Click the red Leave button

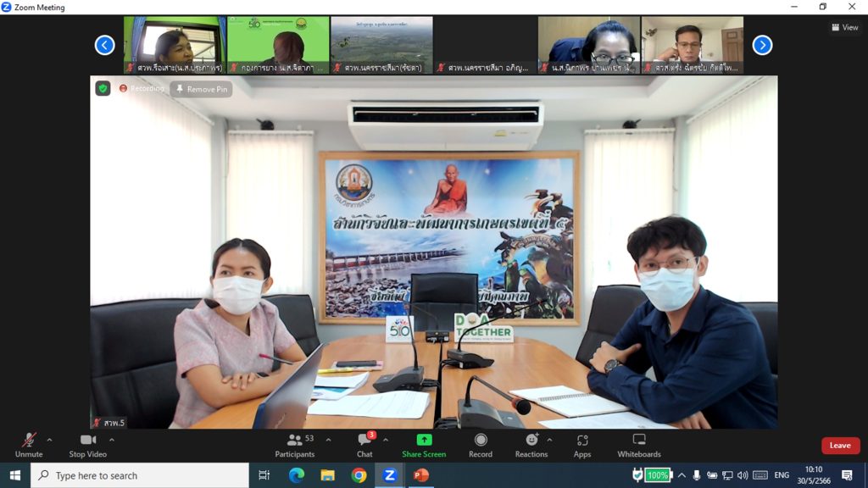[x=840, y=446]
